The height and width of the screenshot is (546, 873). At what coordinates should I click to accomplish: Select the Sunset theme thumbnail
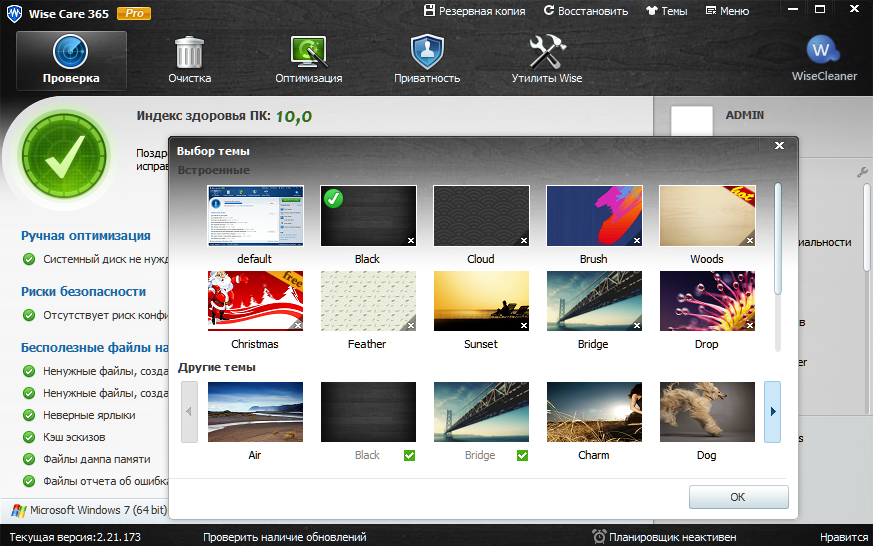481,301
